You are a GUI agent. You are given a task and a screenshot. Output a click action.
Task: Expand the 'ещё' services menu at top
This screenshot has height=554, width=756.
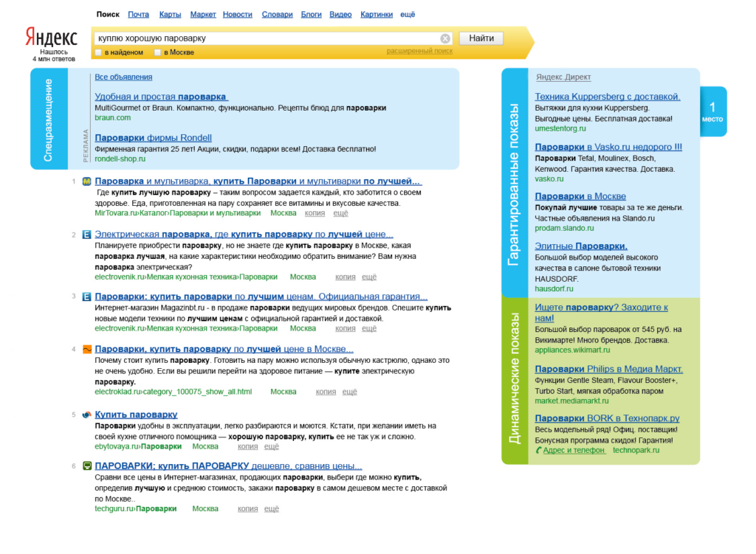(408, 15)
